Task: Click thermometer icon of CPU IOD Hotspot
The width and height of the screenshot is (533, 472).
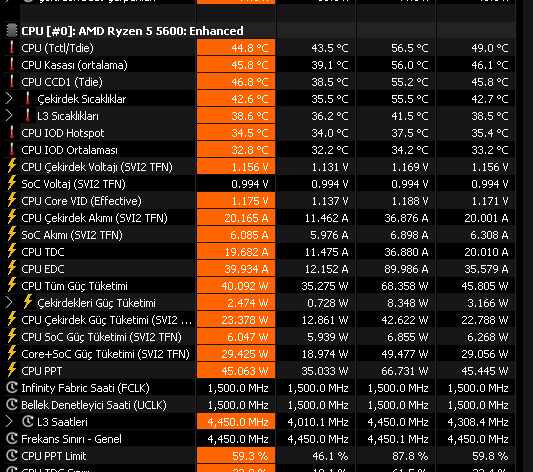Action: (x=12, y=133)
